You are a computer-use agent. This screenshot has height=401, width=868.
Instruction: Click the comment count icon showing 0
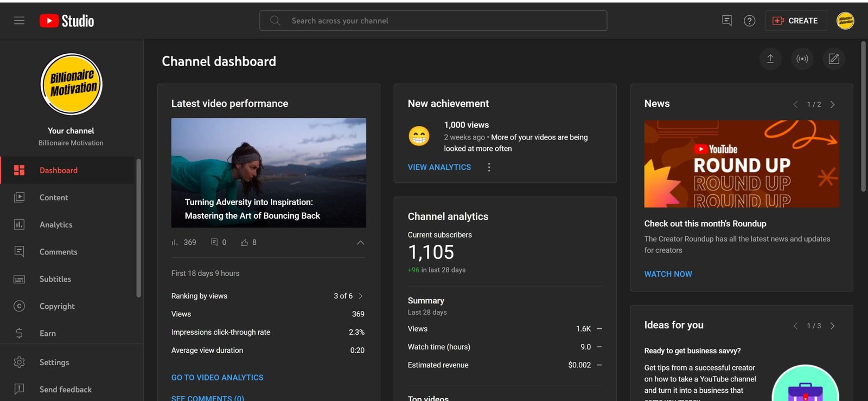[214, 243]
